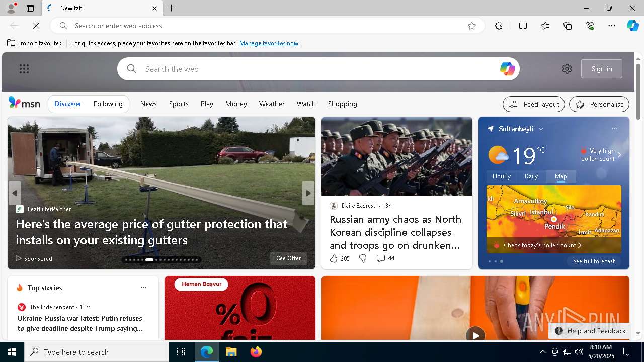
Task: Open the Watch section
Action: tap(306, 104)
